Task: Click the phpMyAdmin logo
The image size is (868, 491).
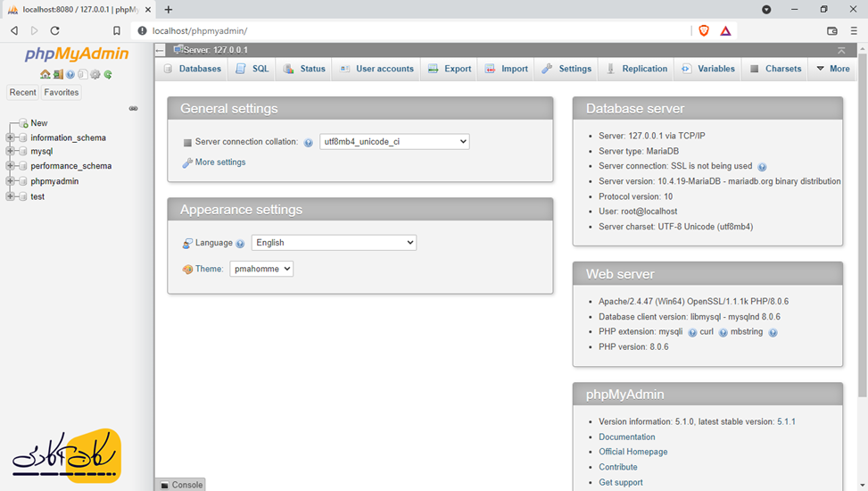Action: tap(77, 54)
